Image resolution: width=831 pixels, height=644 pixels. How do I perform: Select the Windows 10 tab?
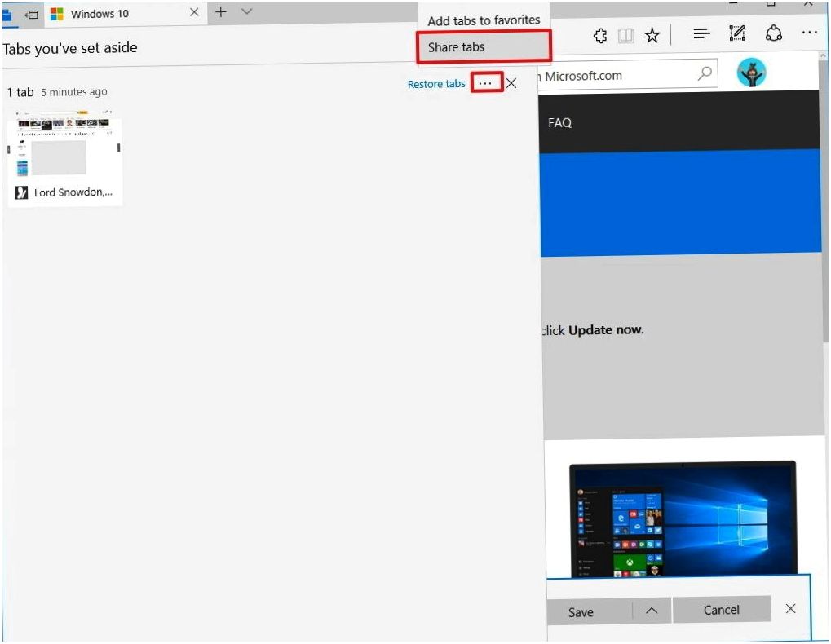pyautogui.click(x=124, y=13)
